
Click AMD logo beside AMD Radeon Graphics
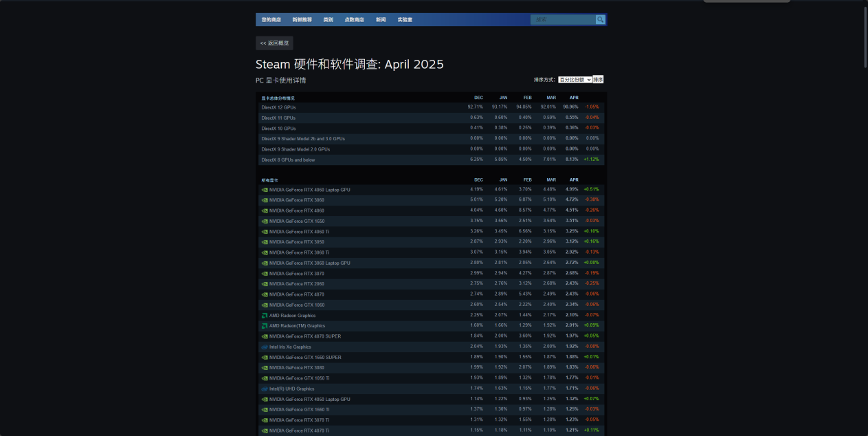coord(265,316)
